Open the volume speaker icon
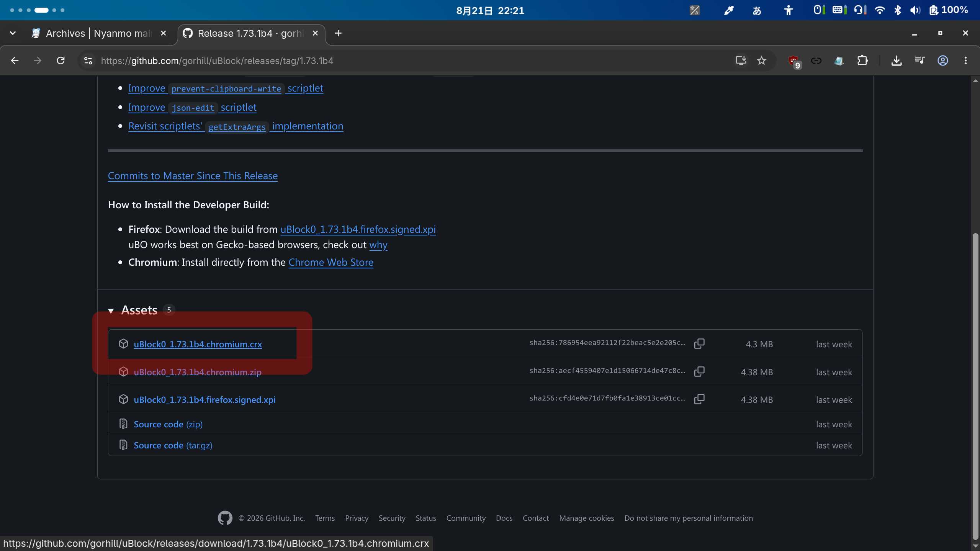980x551 pixels. pos(915,10)
